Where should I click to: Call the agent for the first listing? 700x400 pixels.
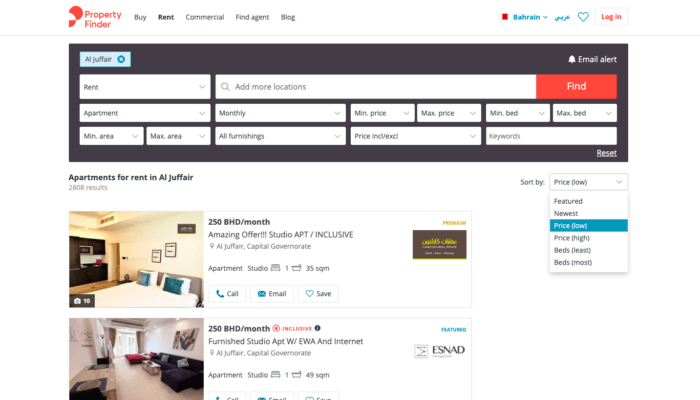pos(227,294)
